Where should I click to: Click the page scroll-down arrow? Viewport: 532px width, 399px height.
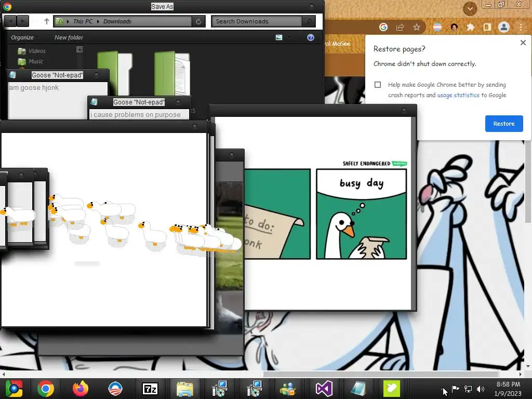528,366
